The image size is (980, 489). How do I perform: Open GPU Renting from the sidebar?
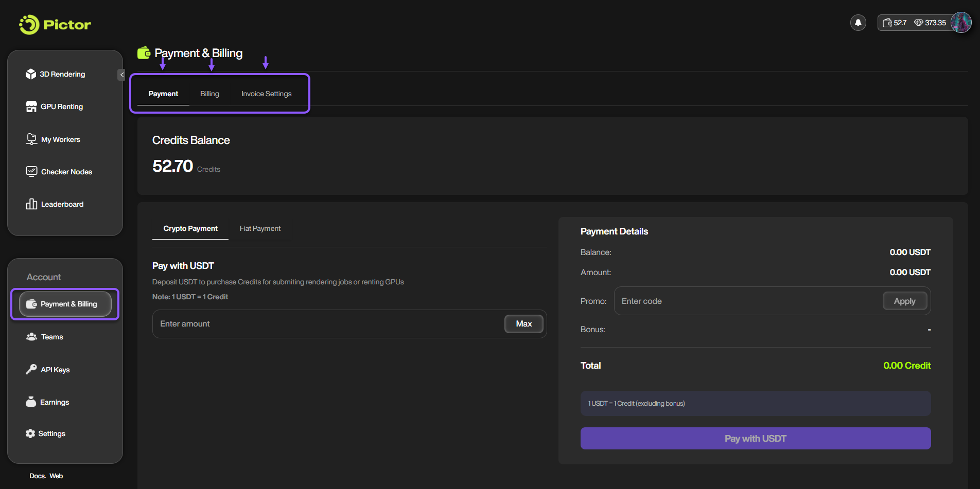(x=61, y=106)
